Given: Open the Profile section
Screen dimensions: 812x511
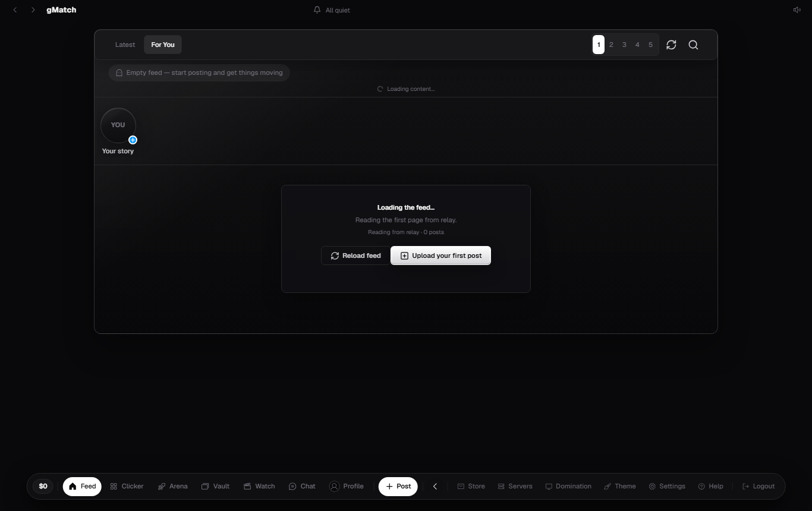Looking at the screenshot, I should click(347, 486).
